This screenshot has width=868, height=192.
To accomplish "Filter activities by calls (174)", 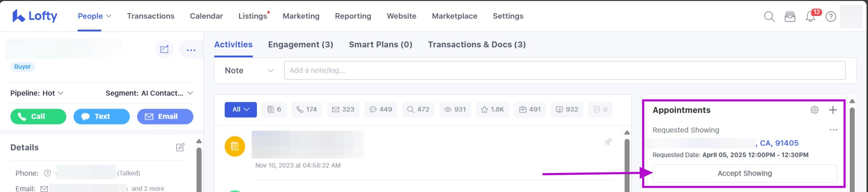I will click(x=306, y=110).
